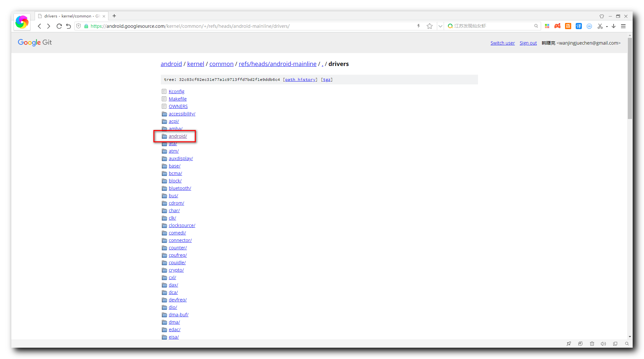Click the game controller extension icon
Viewport: 644px width, 359px height.
557,26
